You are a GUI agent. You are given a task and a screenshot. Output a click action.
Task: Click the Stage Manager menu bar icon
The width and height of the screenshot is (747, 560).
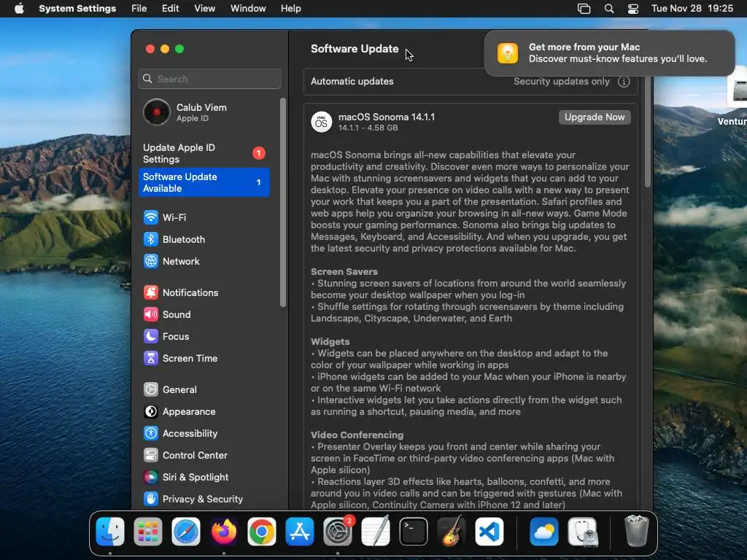click(584, 9)
